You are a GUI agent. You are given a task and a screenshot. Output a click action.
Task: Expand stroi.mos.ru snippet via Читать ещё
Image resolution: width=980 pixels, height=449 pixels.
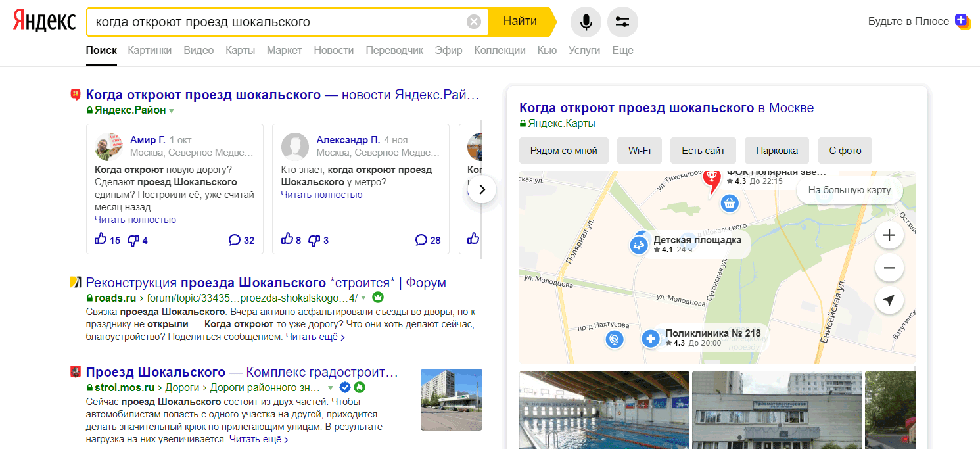pos(259,439)
